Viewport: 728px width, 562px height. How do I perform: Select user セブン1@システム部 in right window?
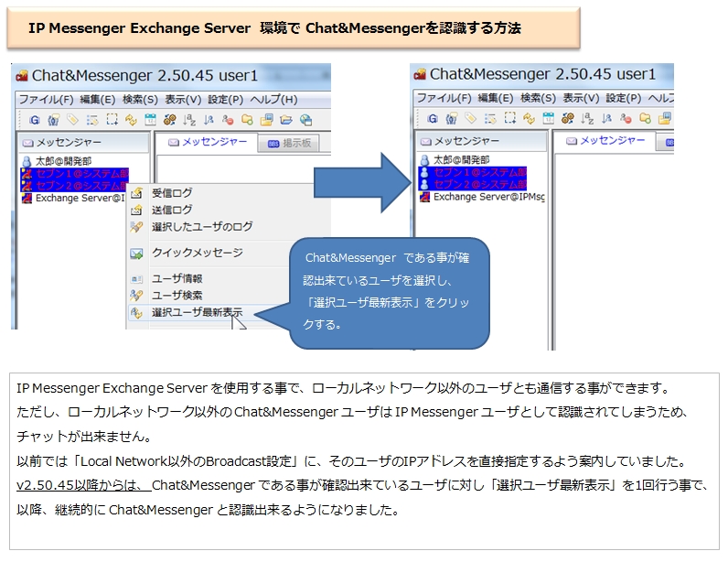[x=473, y=172]
